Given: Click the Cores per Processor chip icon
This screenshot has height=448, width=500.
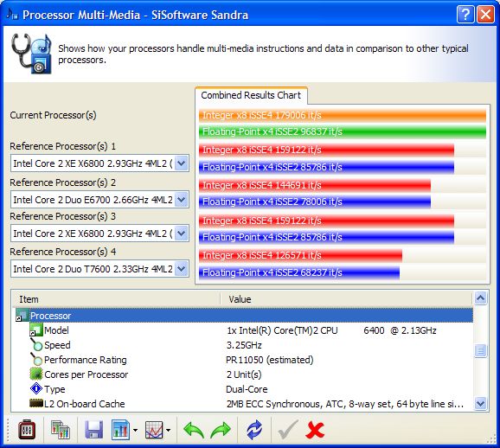Looking at the screenshot, I should (x=36, y=374).
